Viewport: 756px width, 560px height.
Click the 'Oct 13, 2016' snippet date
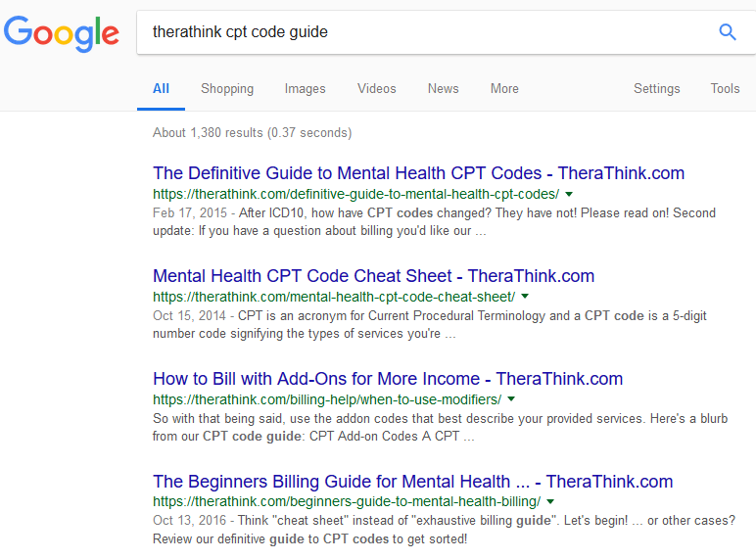point(189,521)
